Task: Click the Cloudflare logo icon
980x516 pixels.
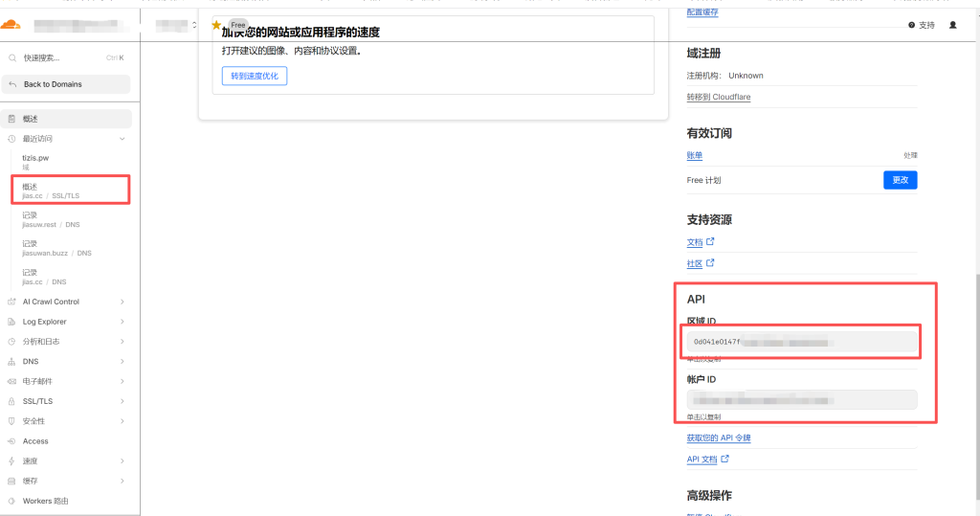Action: (11, 25)
